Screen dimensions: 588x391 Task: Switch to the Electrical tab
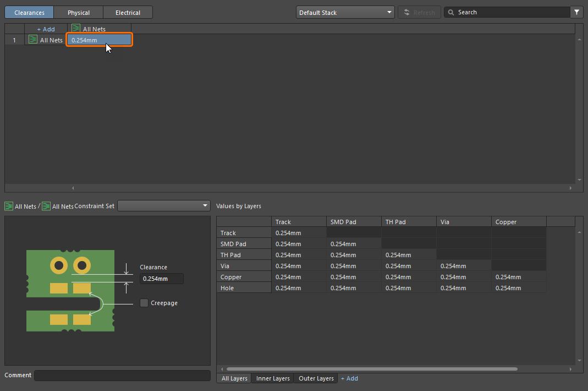coord(128,12)
